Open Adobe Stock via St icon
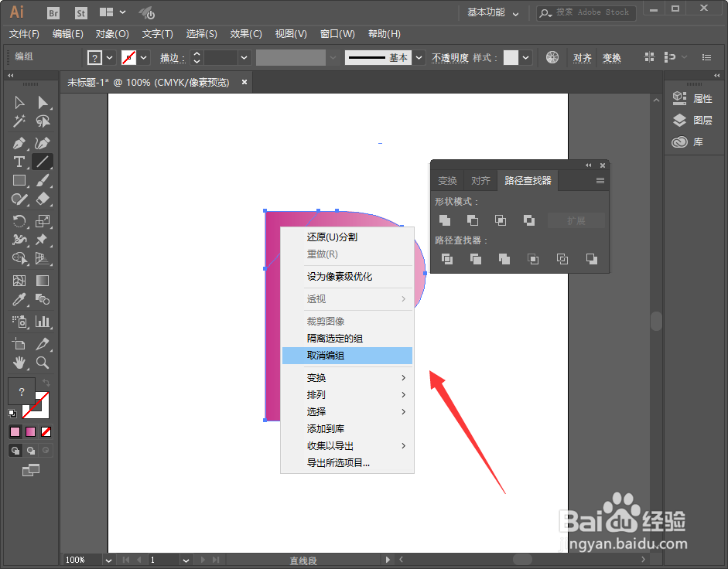Screen dimensions: 728x569 click(x=80, y=13)
